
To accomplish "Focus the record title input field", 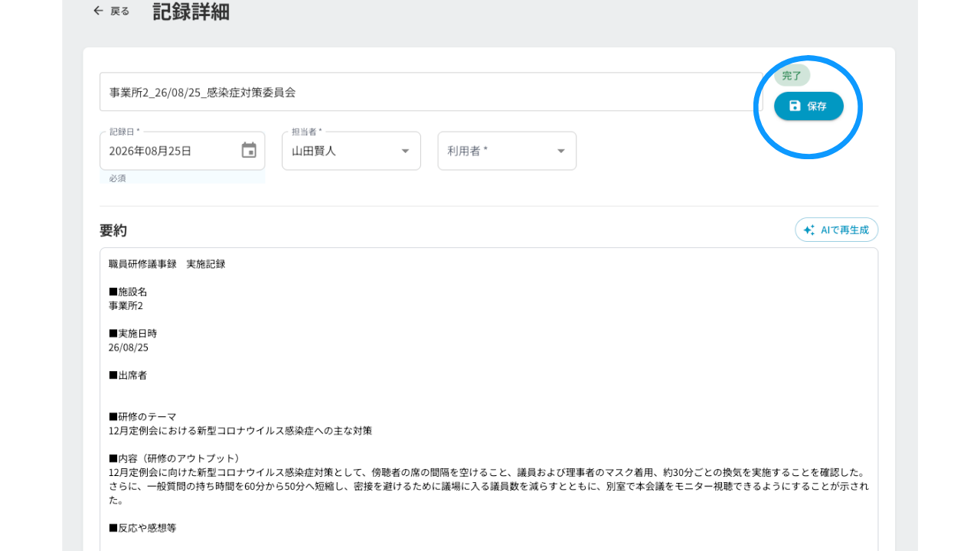I will pyautogui.click(x=431, y=92).
